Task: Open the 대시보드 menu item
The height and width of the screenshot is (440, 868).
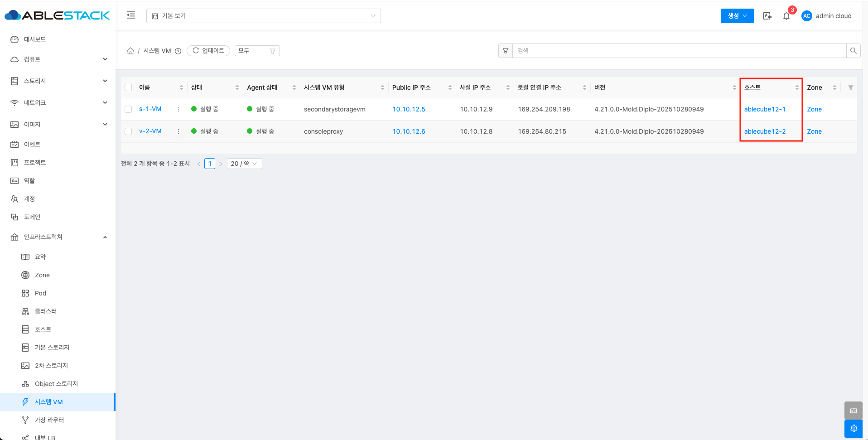Action: point(35,39)
